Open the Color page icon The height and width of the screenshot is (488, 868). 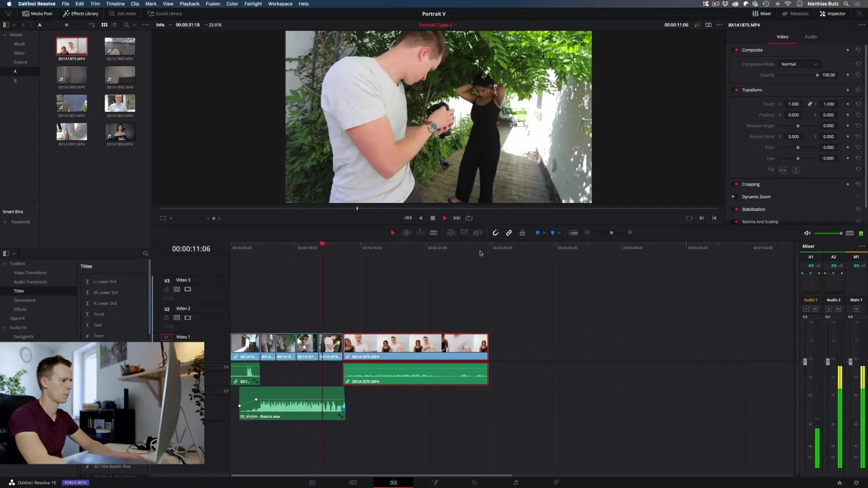point(475,483)
